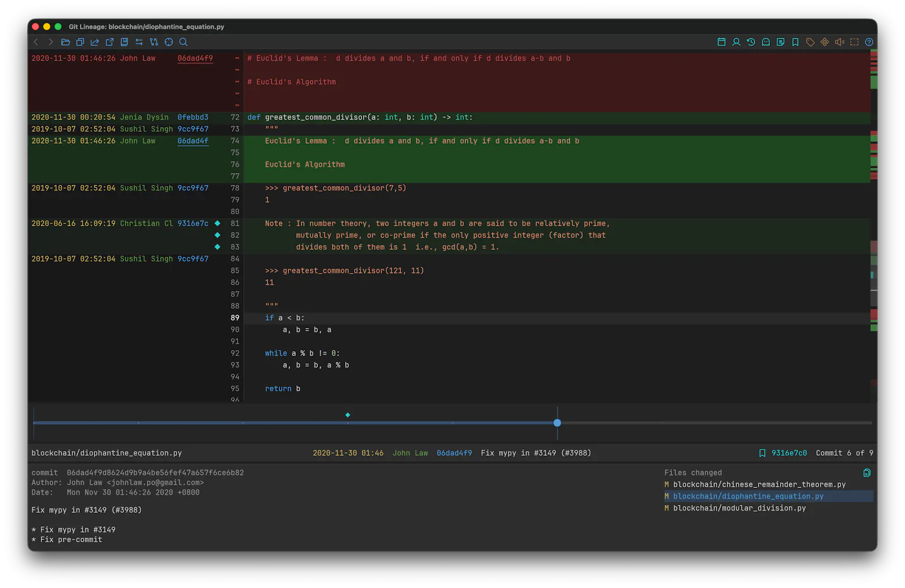Click the diamond marker on line 81
905x588 pixels.
(217, 223)
